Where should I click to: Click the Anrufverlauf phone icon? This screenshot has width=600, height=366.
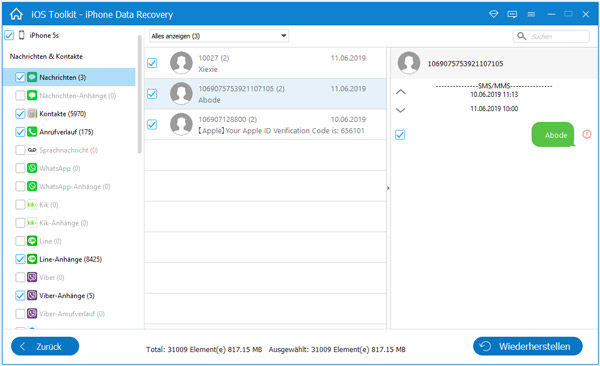32,132
